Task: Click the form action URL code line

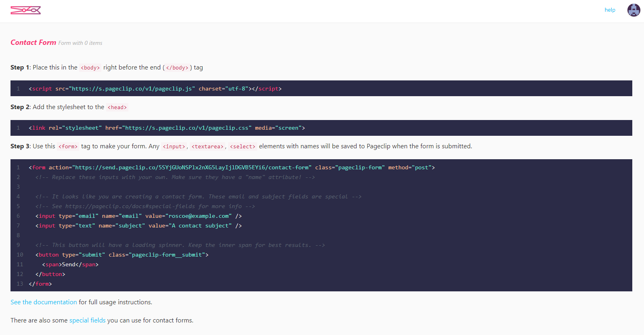Action: tap(232, 168)
